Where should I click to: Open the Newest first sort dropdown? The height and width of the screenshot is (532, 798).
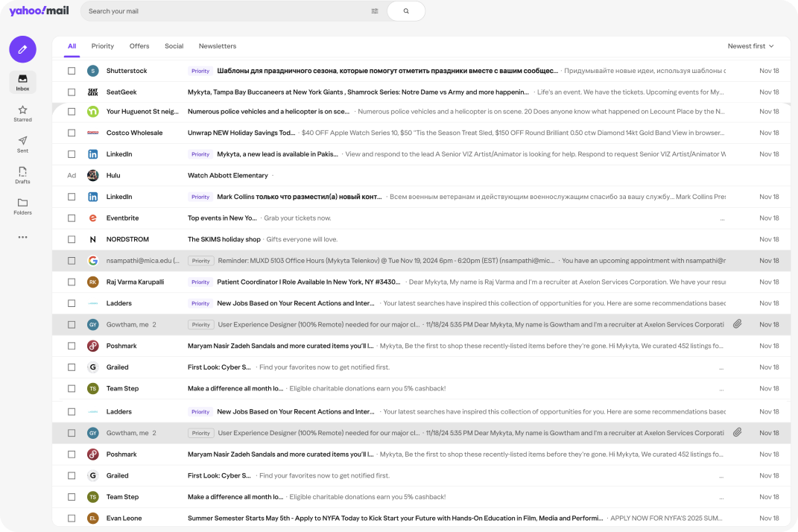click(x=750, y=45)
